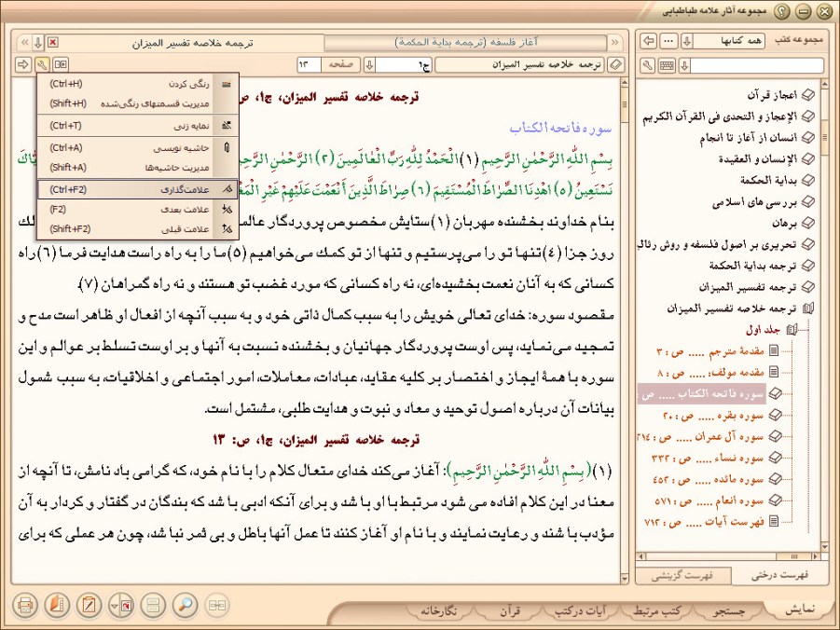Switch to the نگارخانه bottom tab

click(x=438, y=610)
